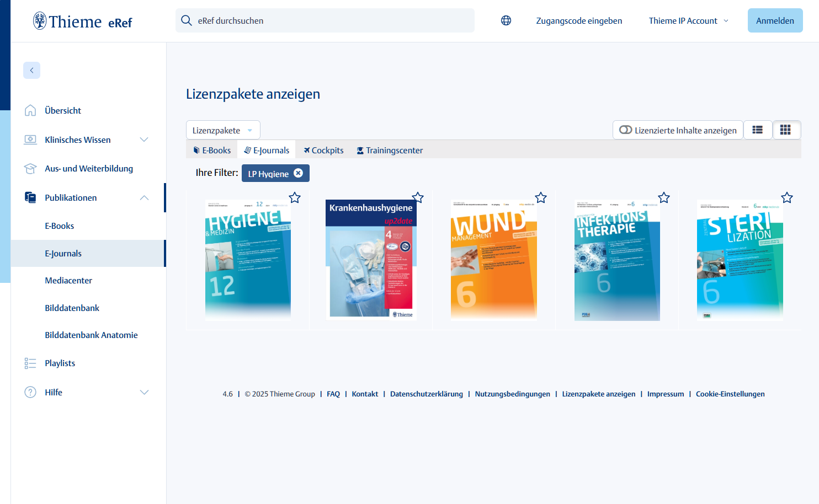The height and width of the screenshot is (504, 819).
Task: Click the Übersicht home icon
Action: pyautogui.click(x=30, y=110)
